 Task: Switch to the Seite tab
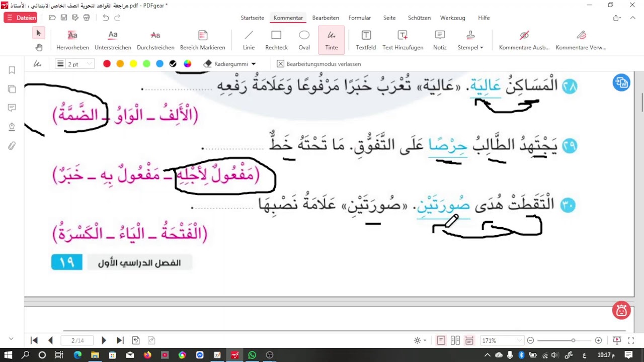click(x=389, y=18)
